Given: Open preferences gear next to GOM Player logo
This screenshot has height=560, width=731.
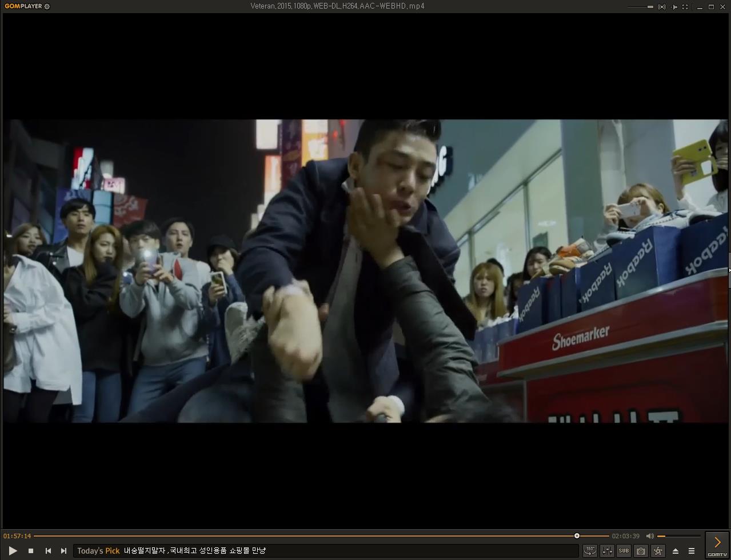Looking at the screenshot, I should [47, 7].
